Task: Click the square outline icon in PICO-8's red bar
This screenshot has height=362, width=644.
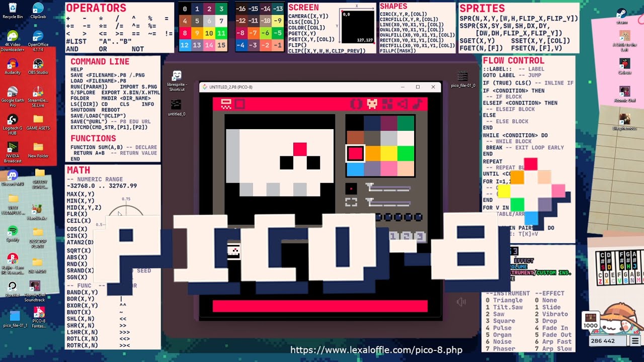Action: 239,104
